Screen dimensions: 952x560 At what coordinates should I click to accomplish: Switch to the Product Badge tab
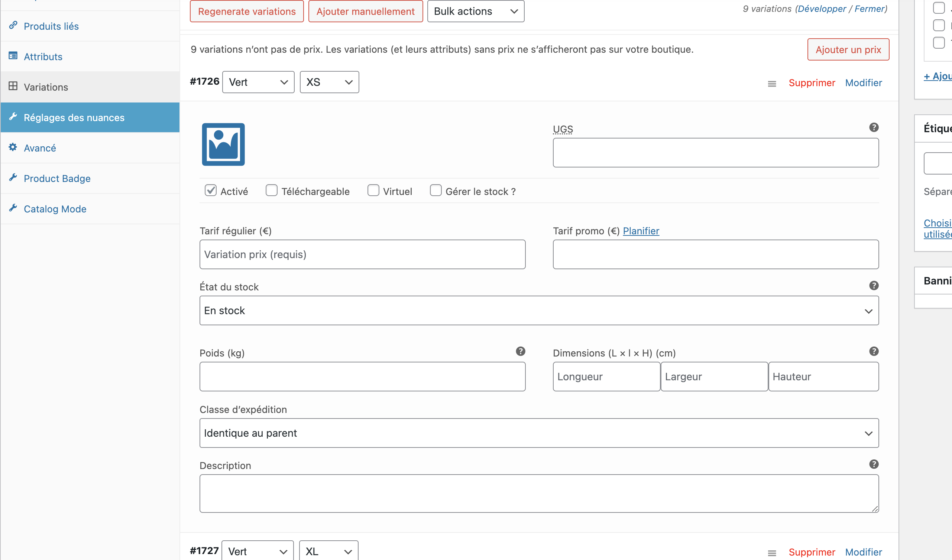(57, 178)
